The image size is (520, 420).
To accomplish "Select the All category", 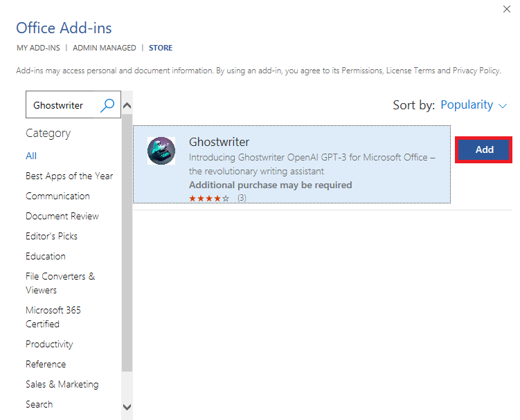I will (x=31, y=156).
